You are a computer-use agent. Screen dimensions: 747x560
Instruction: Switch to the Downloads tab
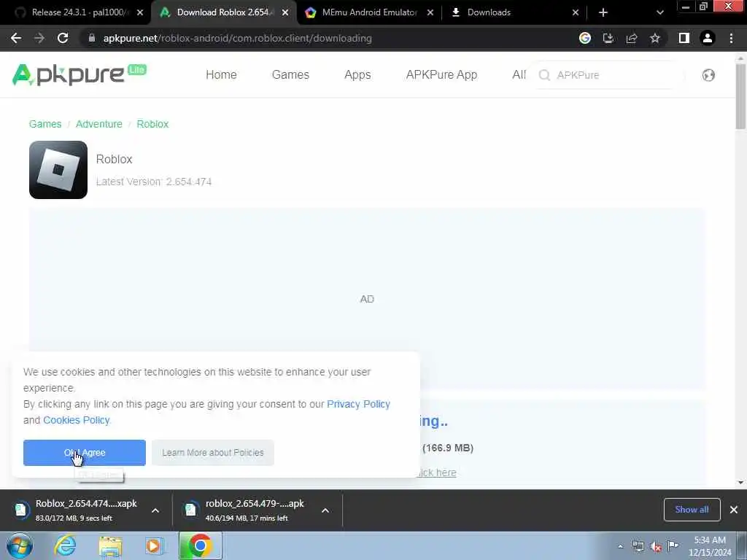[x=510, y=12]
